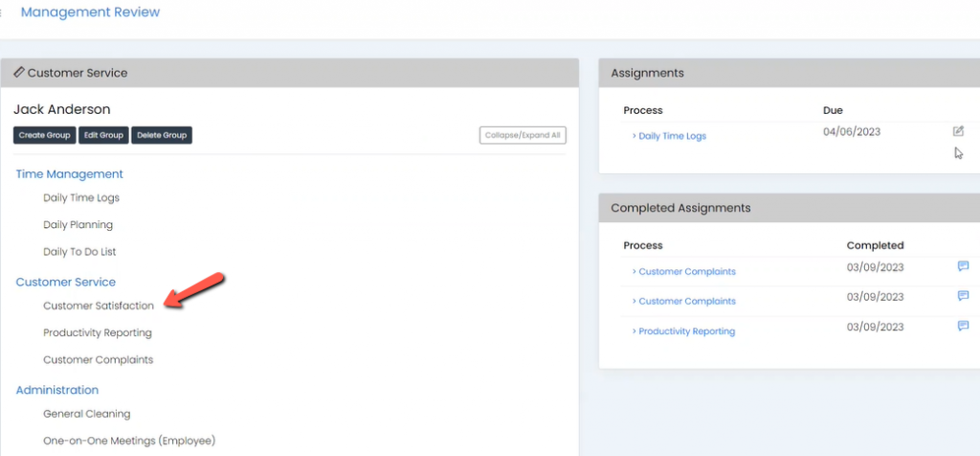The height and width of the screenshot is (456, 980).
Task: Open the Management Review page title link
Action: click(x=91, y=11)
